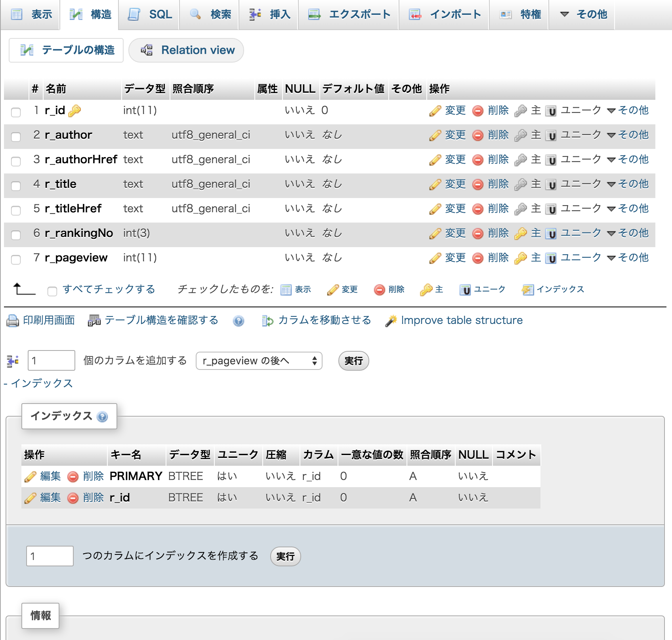Viewport: 672px width, 640px height.
Task: Expand その他 actions for r_id row
Action: pos(628,110)
